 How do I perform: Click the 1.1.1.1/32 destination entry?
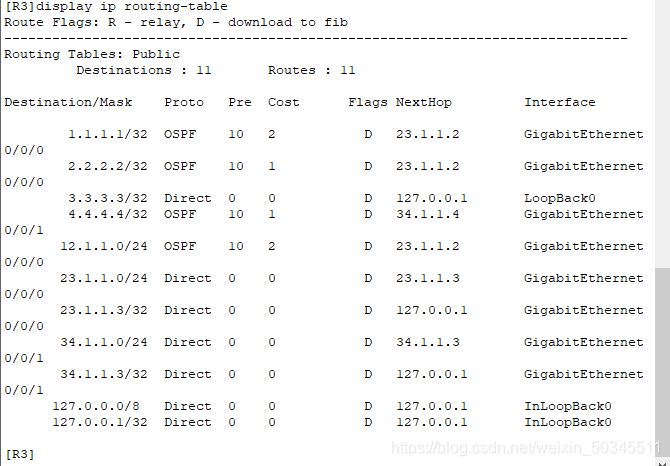pos(108,134)
